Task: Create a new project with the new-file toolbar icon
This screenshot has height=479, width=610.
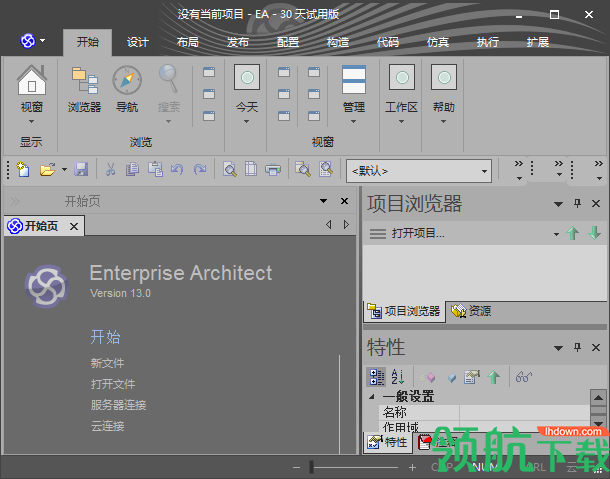Action: pos(23,170)
